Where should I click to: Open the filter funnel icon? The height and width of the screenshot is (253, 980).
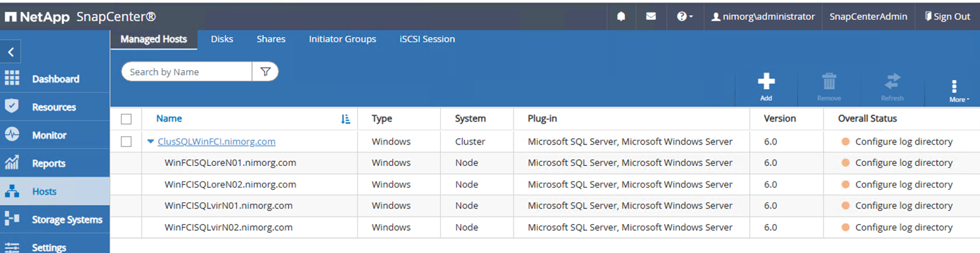tap(265, 72)
